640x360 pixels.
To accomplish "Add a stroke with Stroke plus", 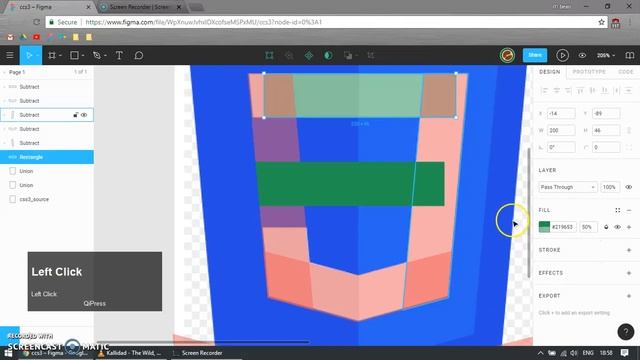I will [629, 250].
